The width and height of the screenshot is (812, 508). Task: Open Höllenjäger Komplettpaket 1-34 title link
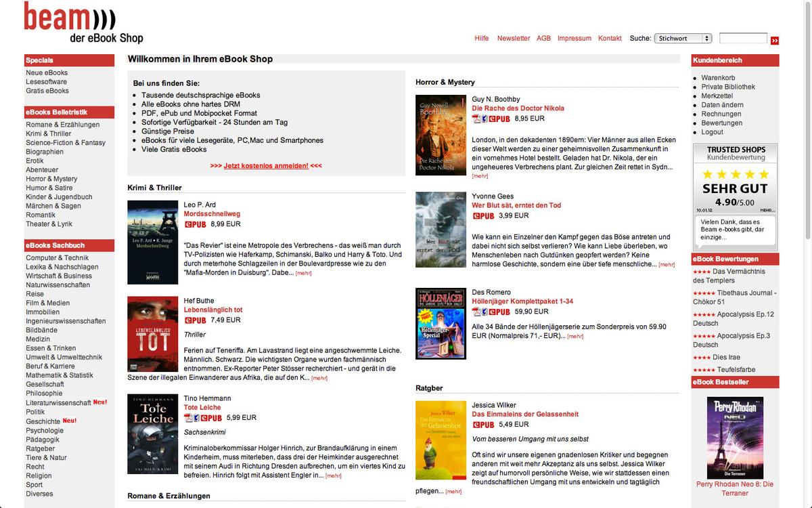[x=522, y=301]
